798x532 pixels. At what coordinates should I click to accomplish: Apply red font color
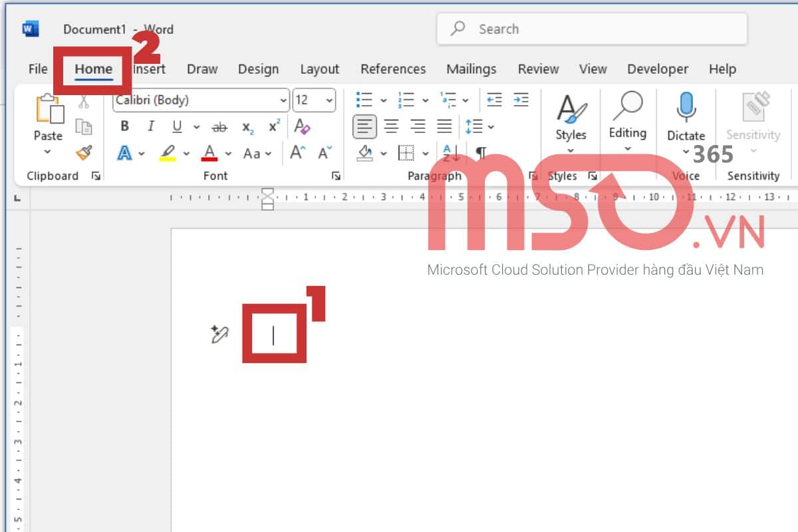click(209, 154)
